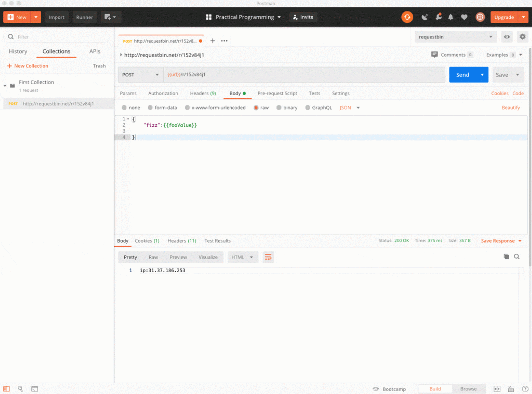Image resolution: width=532 pixels, height=394 pixels.
Task: Click the heart icon in header
Action: click(x=464, y=17)
